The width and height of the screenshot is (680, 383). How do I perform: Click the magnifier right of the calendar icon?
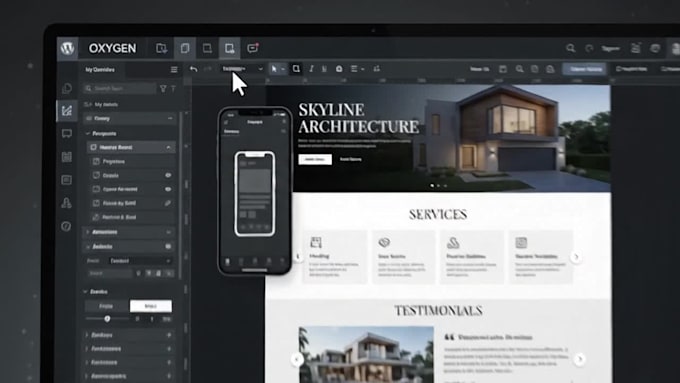(519, 69)
